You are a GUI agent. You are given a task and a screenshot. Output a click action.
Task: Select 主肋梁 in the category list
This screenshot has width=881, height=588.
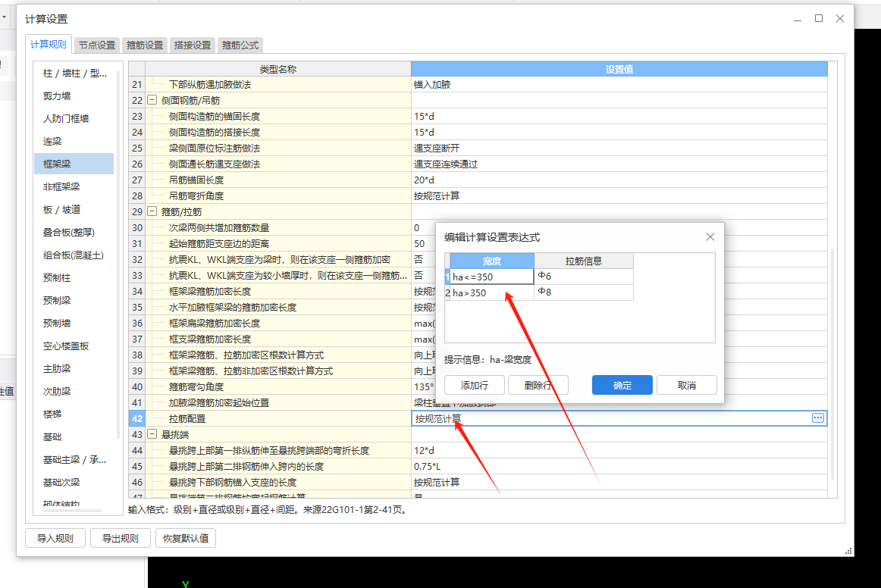(74, 368)
